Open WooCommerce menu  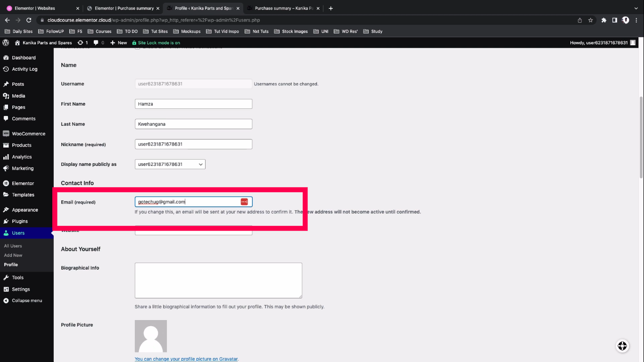(28, 134)
